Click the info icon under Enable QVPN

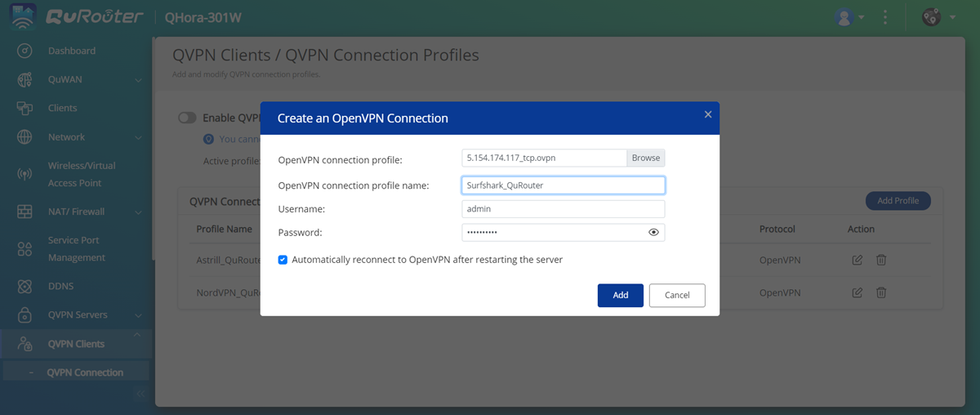tap(209, 139)
